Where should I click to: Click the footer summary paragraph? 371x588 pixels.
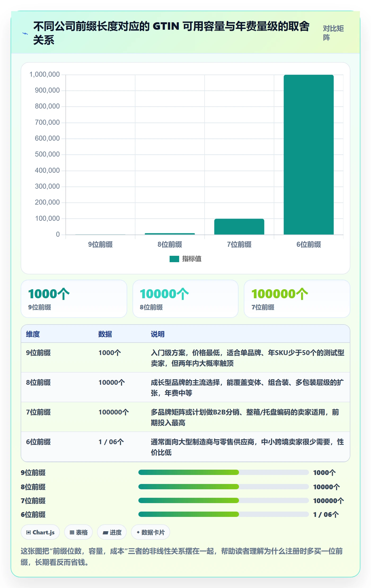pos(182,556)
